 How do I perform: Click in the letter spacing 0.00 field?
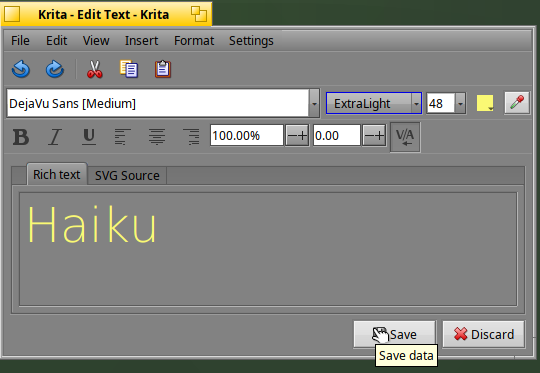tap(336, 136)
